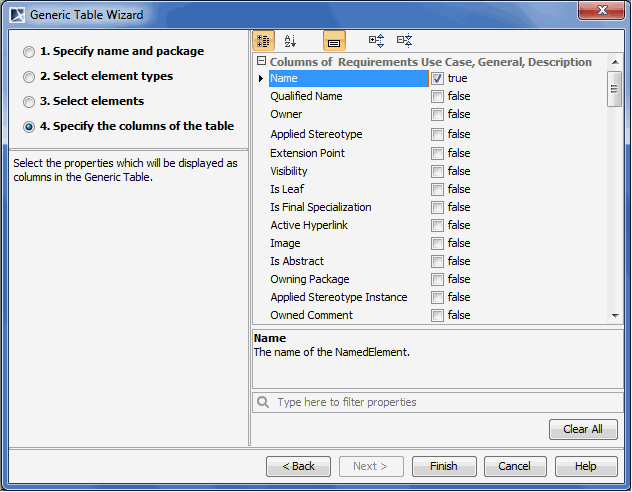Click the Collapse all properties icon
This screenshot has width=632, height=492.
tap(404, 41)
